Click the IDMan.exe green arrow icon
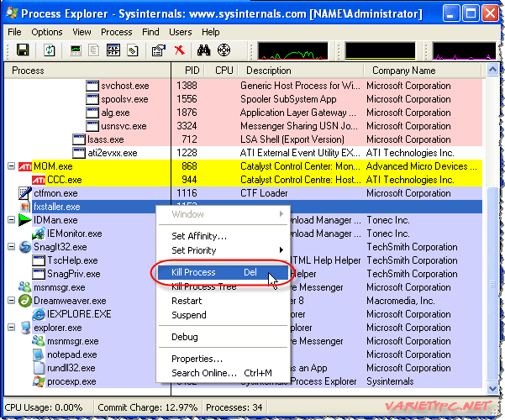Screen dimensions: 505x420 pos(25,220)
